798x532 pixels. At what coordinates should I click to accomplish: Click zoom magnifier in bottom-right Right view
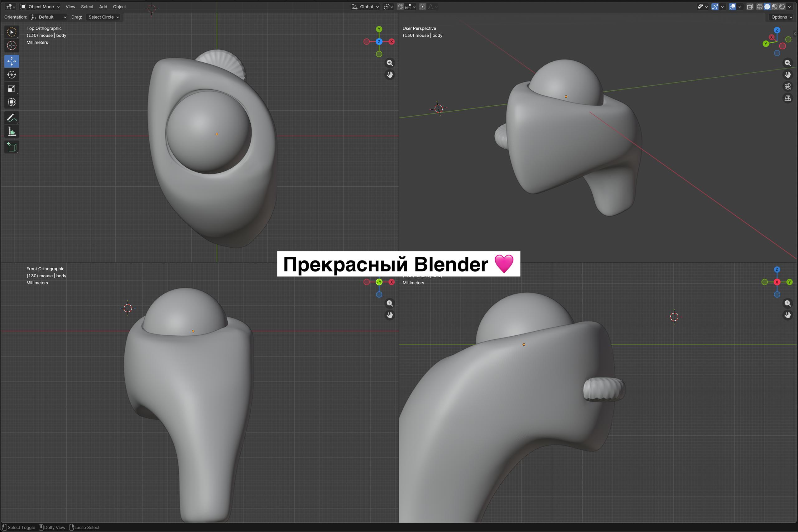pyautogui.click(x=787, y=303)
